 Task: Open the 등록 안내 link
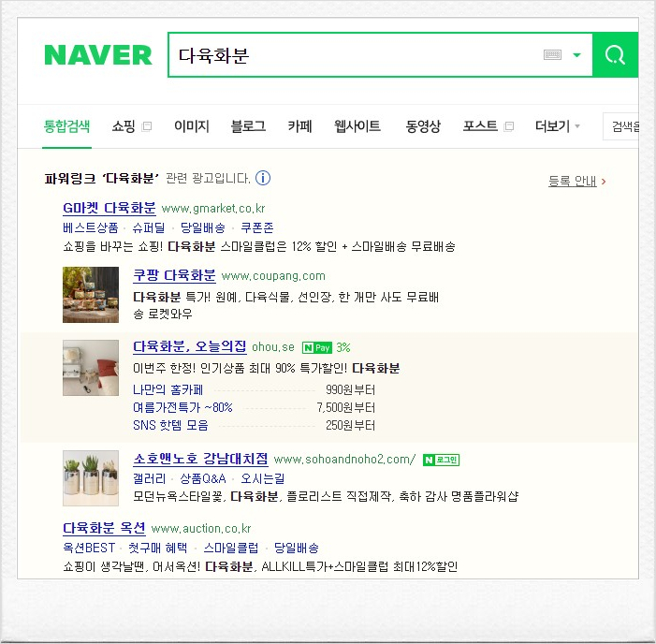573,182
